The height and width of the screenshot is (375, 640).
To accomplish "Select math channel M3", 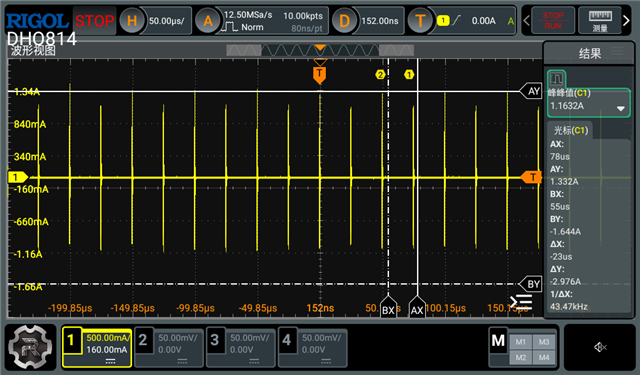I will click(544, 342).
